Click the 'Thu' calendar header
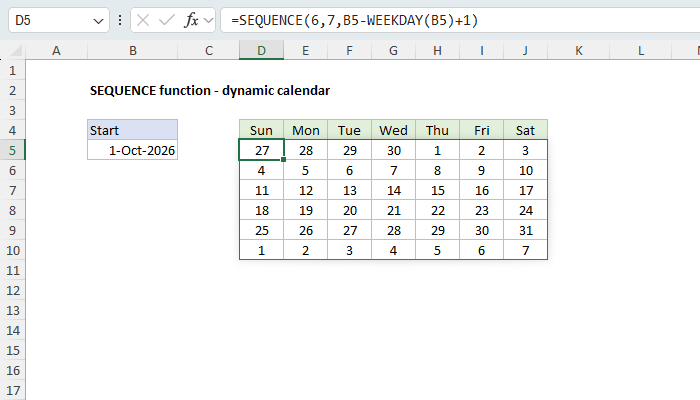The image size is (700, 400). pyautogui.click(x=437, y=130)
